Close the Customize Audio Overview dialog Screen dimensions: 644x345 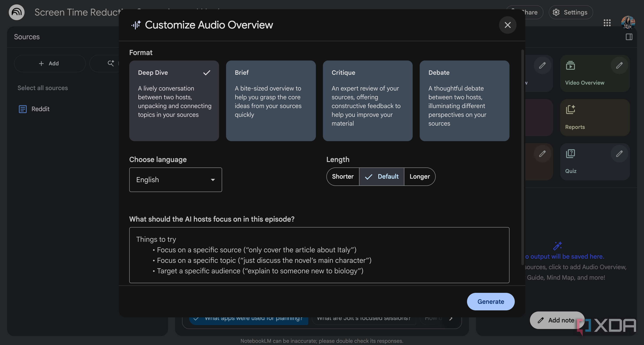(x=508, y=25)
